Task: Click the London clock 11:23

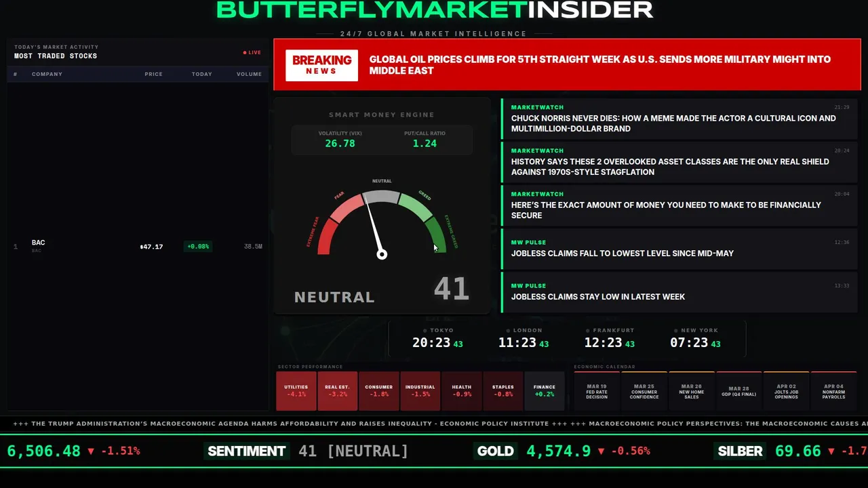Action: pyautogui.click(x=517, y=343)
